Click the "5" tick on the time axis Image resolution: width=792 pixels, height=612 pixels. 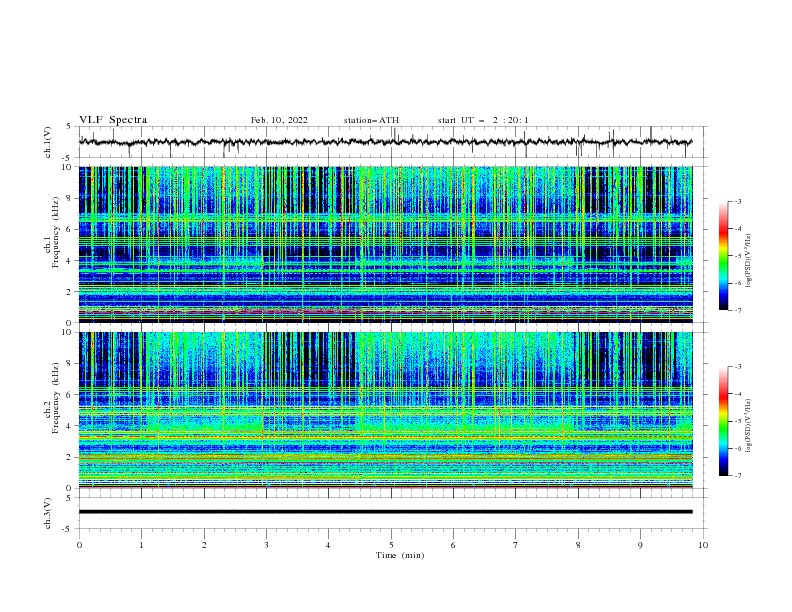tap(391, 545)
